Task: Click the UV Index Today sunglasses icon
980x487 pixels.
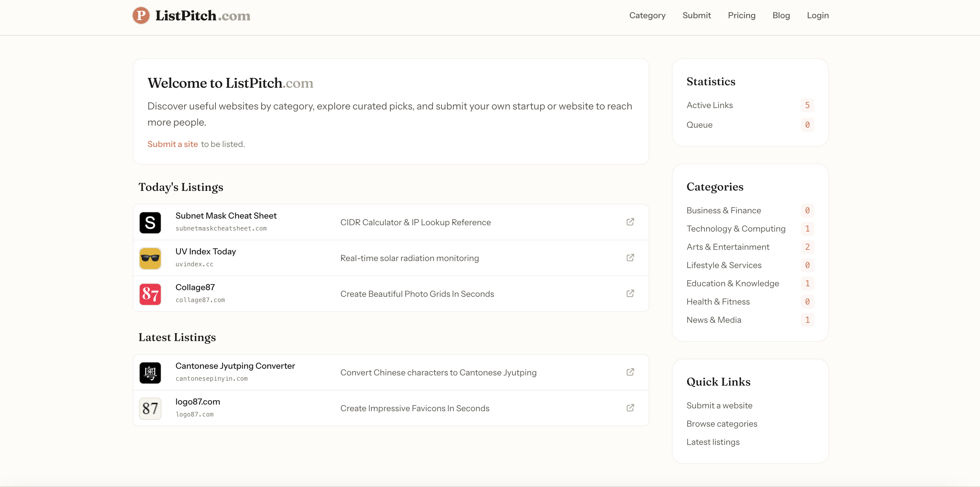Action: point(150,258)
